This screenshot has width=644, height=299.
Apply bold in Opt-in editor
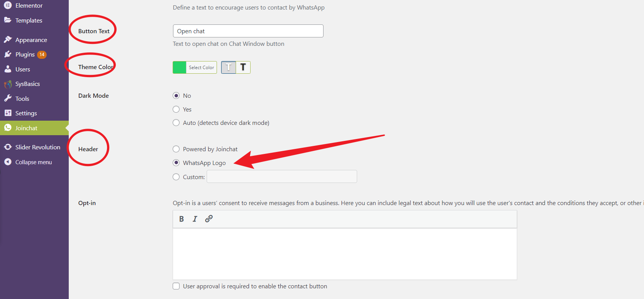pos(181,219)
